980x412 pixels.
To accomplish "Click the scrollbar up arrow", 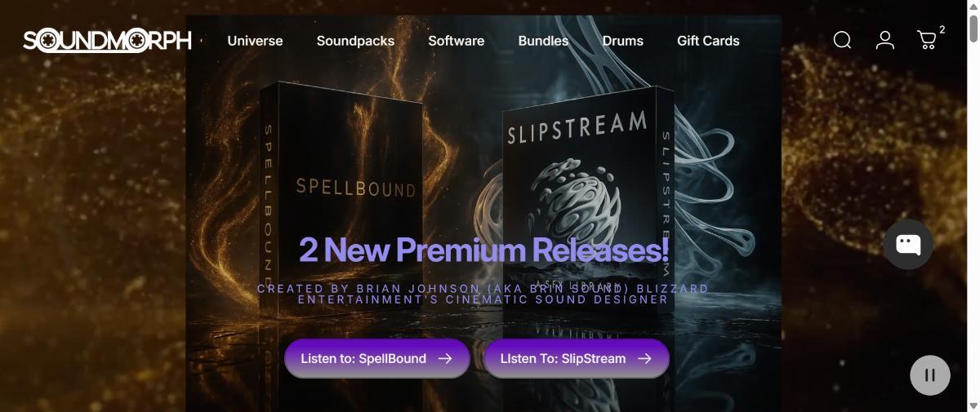I will (973, 7).
